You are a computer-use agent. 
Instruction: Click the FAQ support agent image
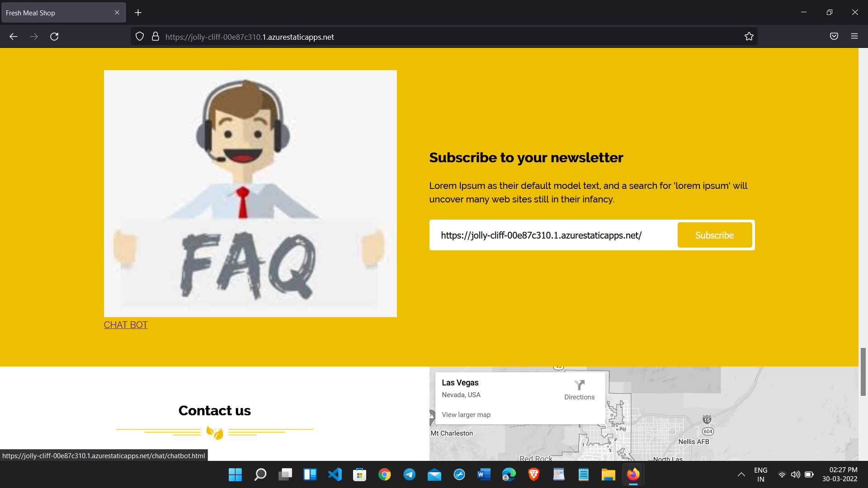point(250,193)
